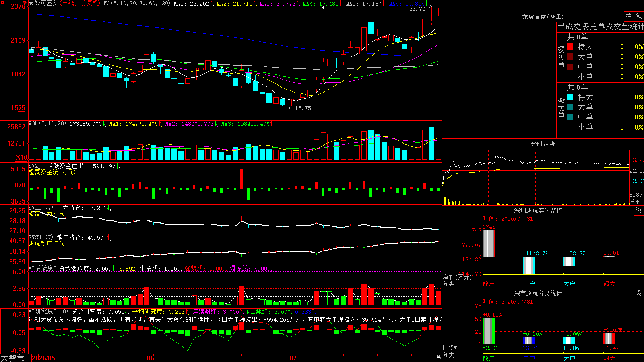The image size is (644, 362).
Task: Click the magenta MA3: 20.772 value
Action: (x=279, y=3)
